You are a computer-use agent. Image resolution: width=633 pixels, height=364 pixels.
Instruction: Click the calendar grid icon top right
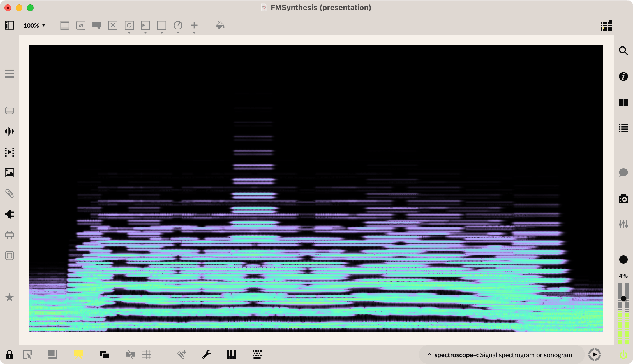(x=606, y=25)
